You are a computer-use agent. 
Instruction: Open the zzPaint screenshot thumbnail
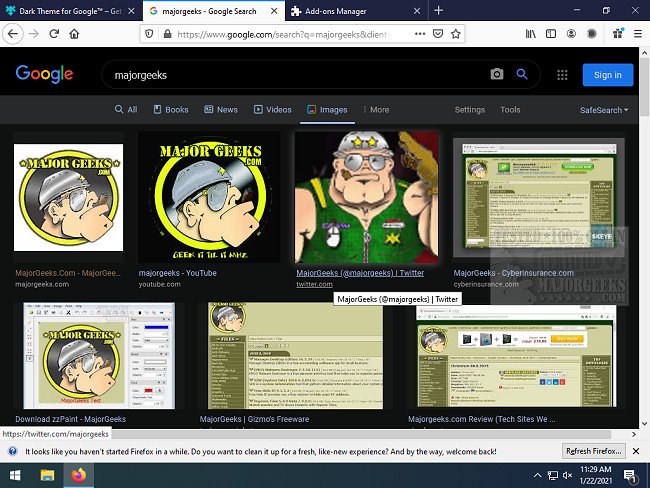point(99,356)
